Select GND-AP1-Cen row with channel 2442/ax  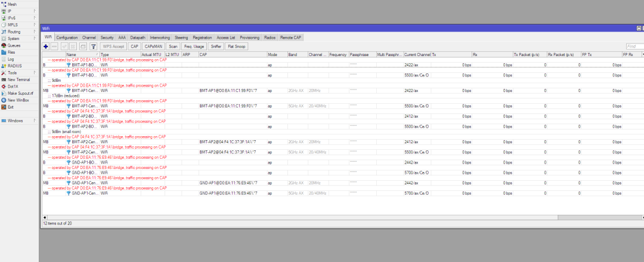coord(343,183)
